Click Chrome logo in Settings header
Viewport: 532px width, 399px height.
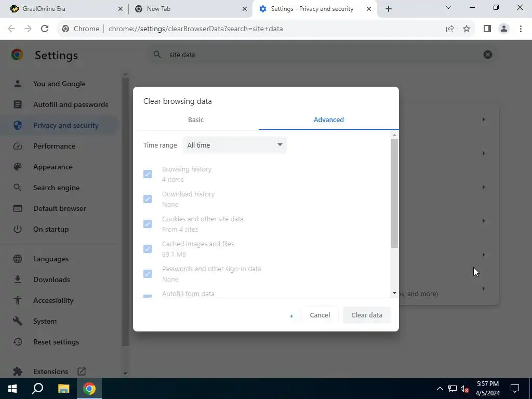(17, 55)
